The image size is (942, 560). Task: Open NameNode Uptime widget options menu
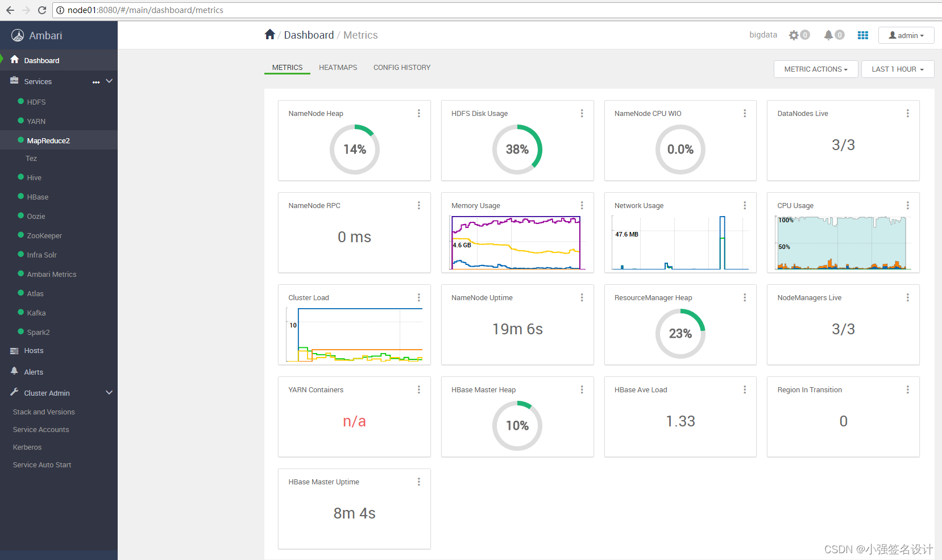582,297
